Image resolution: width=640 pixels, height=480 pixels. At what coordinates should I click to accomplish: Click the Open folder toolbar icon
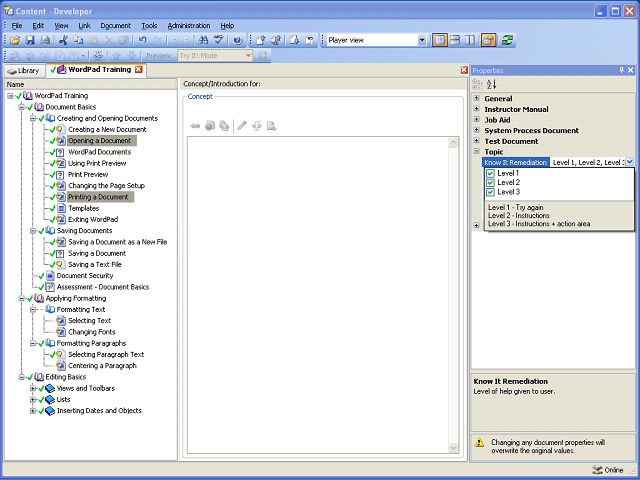coord(15,40)
